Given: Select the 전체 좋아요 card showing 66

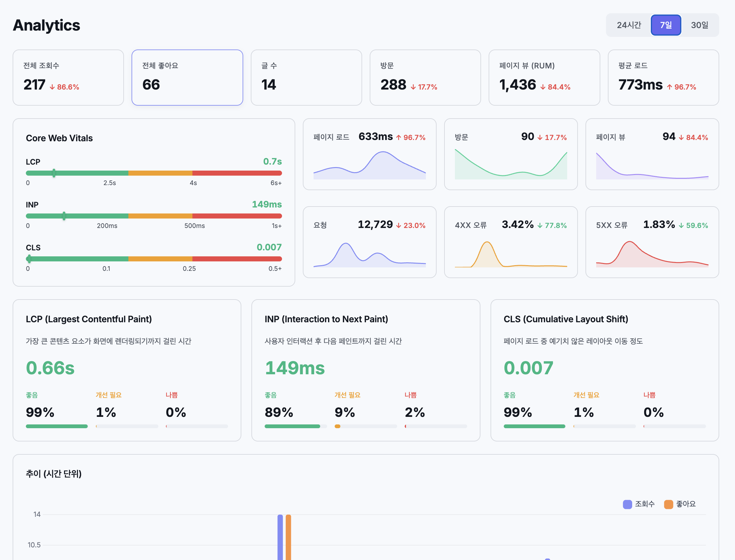Looking at the screenshot, I should click(187, 77).
